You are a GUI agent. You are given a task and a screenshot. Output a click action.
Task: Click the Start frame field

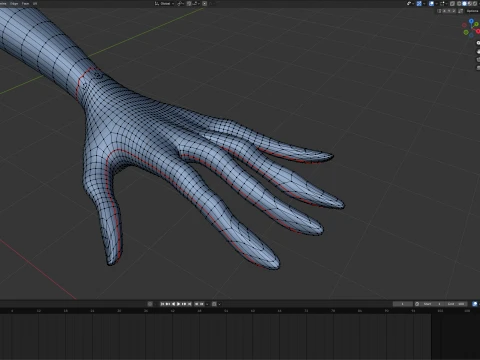click(432, 304)
